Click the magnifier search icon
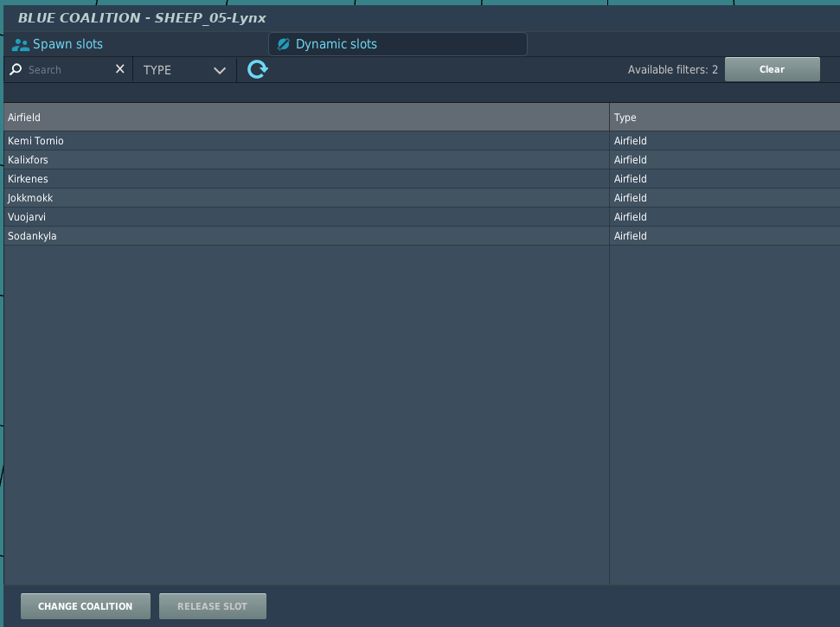Screen dimensions: 840x627 click(16, 69)
